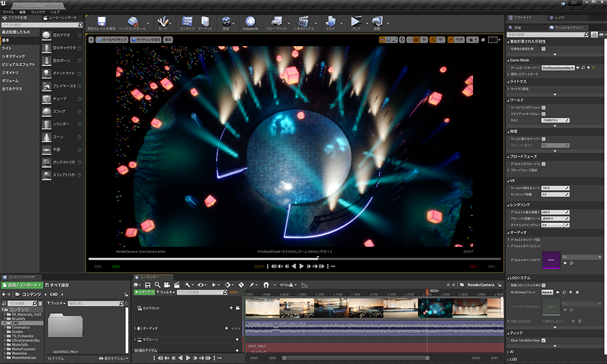Viewport: 607px width, 364px height.
Task: Save the current level from the toolbar
Action: point(101,22)
